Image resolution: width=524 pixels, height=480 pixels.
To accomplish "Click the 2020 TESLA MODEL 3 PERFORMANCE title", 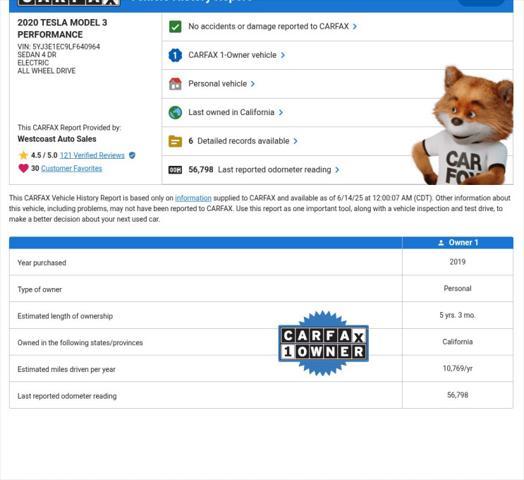I will pyautogui.click(x=62, y=28).
